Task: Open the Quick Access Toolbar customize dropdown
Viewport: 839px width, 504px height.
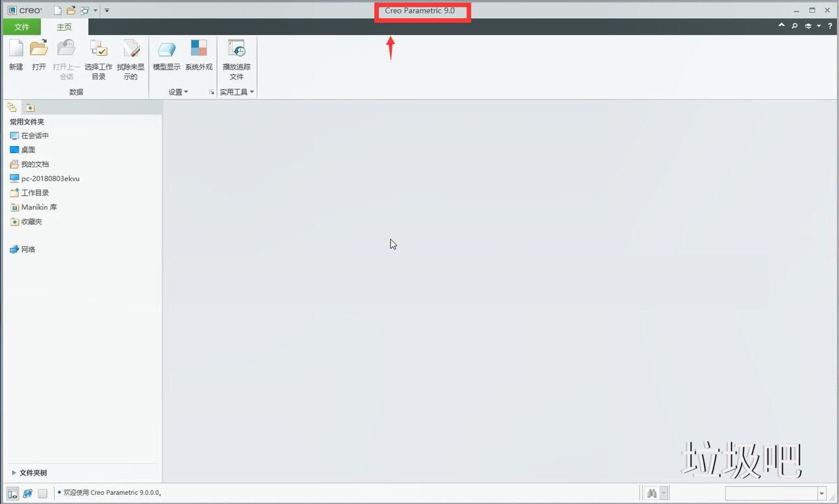Action: pyautogui.click(x=107, y=10)
